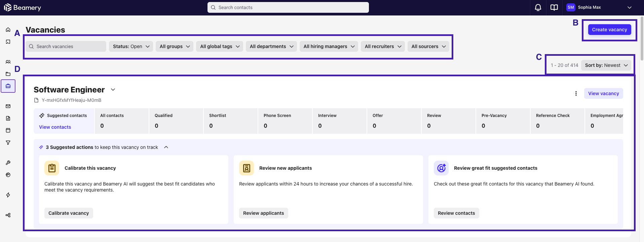Click the Create vacancy button

[x=609, y=30]
